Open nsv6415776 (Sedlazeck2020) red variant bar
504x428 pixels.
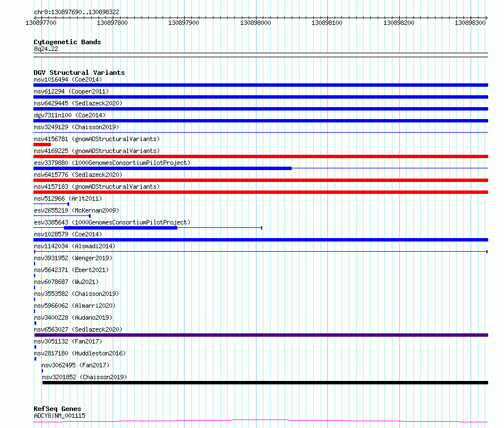click(x=260, y=180)
